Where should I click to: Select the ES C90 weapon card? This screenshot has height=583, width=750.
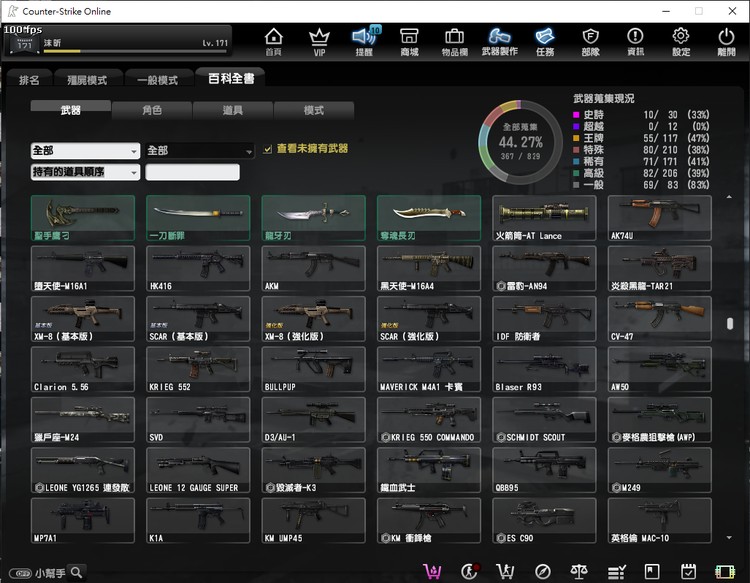click(544, 520)
